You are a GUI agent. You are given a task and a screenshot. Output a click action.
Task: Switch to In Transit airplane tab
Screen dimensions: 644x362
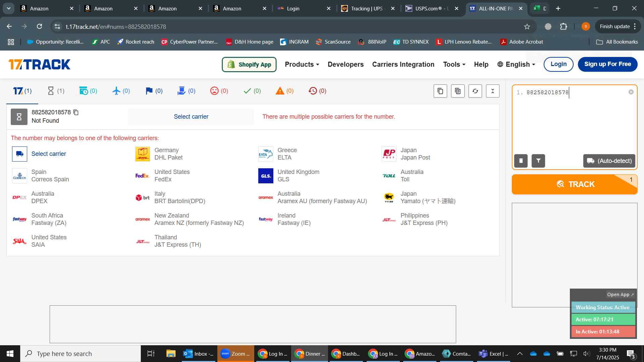tap(121, 91)
